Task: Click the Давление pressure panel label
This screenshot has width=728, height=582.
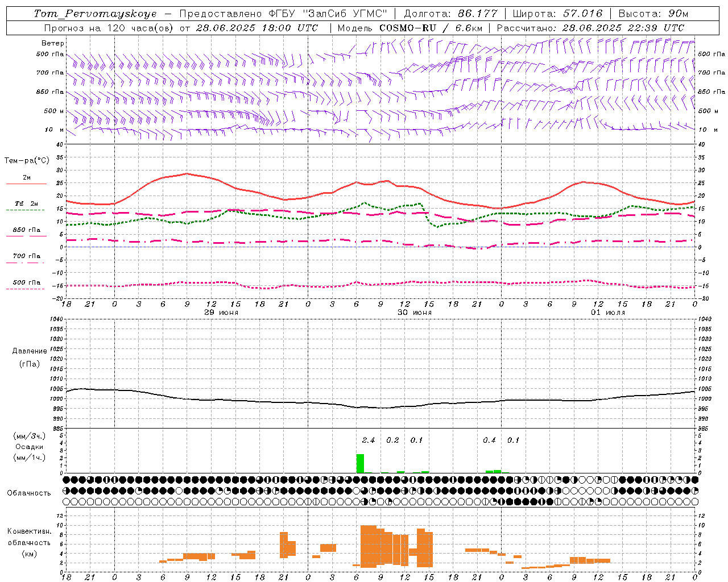Action: coord(30,351)
